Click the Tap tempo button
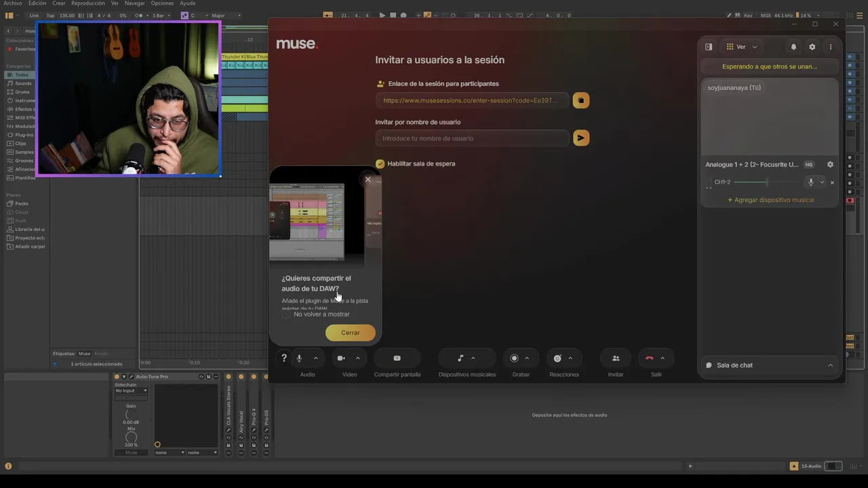This screenshot has width=868, height=488. coord(50,15)
